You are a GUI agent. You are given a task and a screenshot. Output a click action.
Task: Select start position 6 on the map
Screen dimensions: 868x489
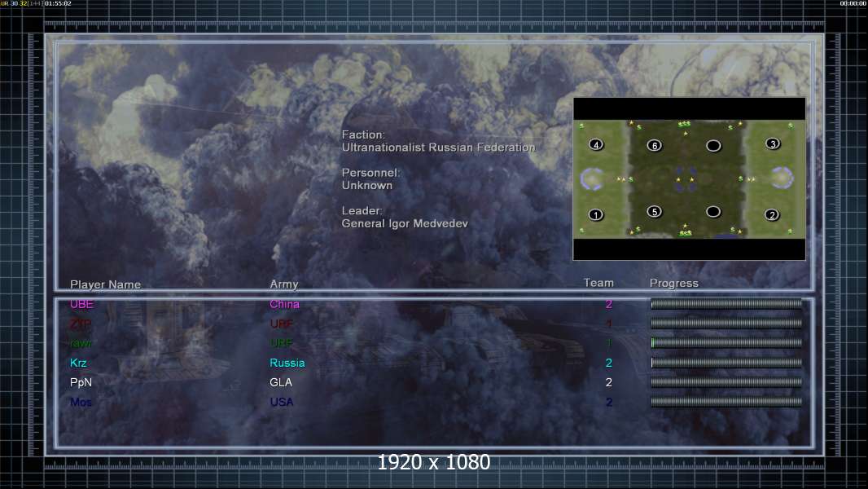coord(655,146)
